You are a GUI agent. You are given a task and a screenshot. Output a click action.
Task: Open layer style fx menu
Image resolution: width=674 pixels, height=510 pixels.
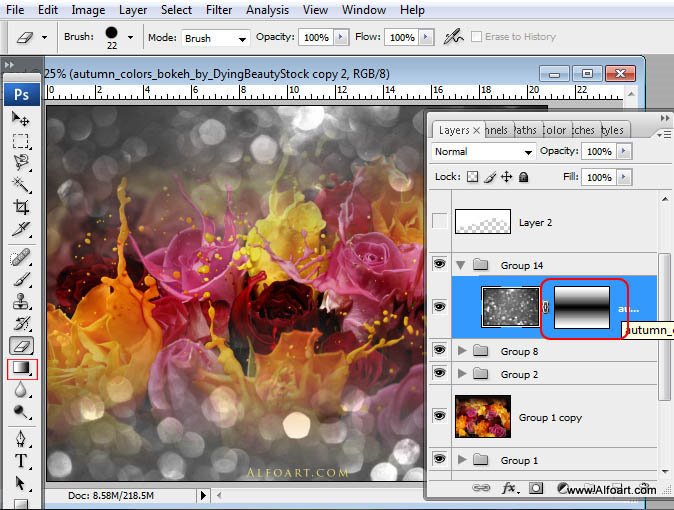click(x=509, y=488)
